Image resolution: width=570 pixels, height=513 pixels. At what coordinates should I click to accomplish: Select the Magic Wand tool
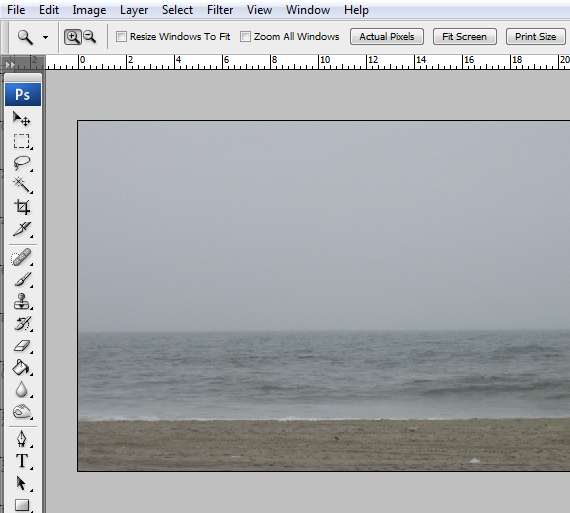22,185
